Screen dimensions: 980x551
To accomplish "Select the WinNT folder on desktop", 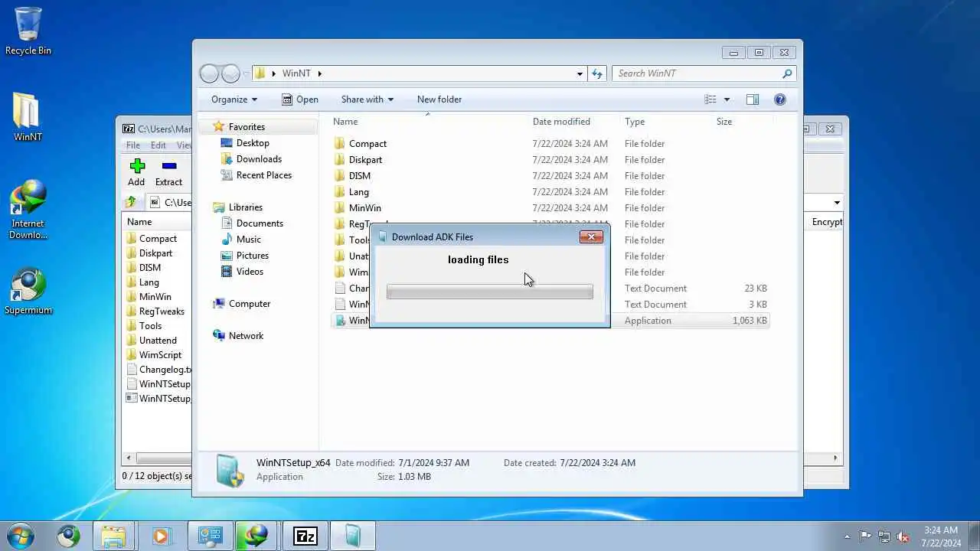I will click(x=28, y=117).
